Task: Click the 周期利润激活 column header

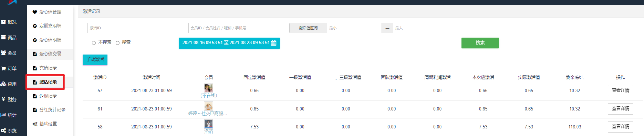Action: click(437, 77)
